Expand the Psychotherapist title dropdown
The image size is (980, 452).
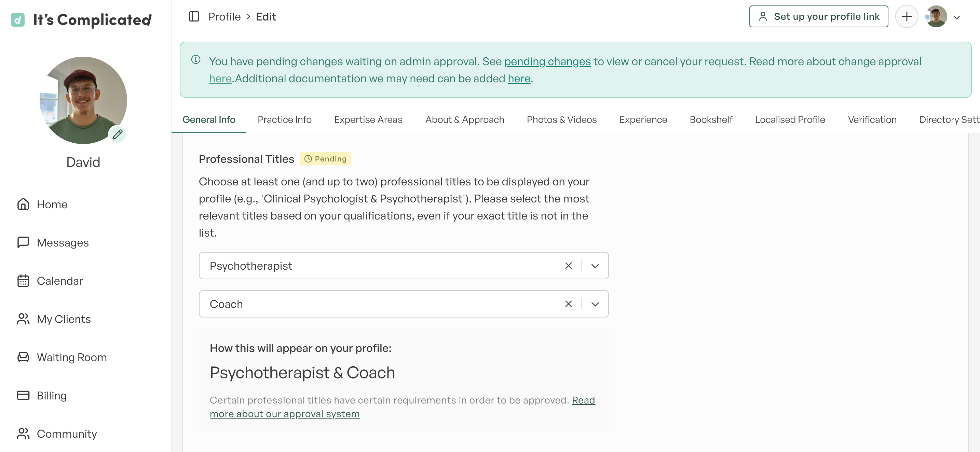point(595,266)
